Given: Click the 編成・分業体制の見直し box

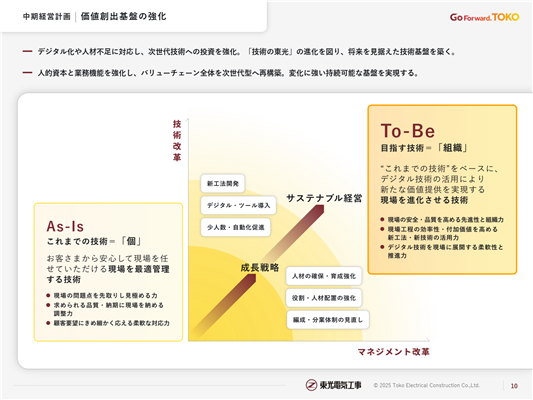Looking at the screenshot, I should [328, 320].
